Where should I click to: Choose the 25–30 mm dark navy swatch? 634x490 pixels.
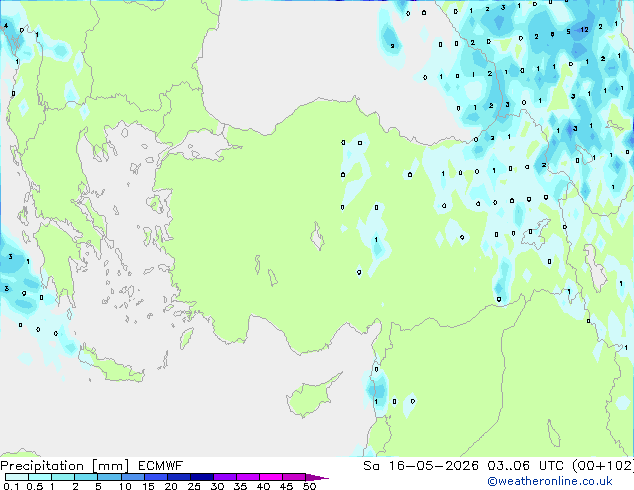[201, 477]
